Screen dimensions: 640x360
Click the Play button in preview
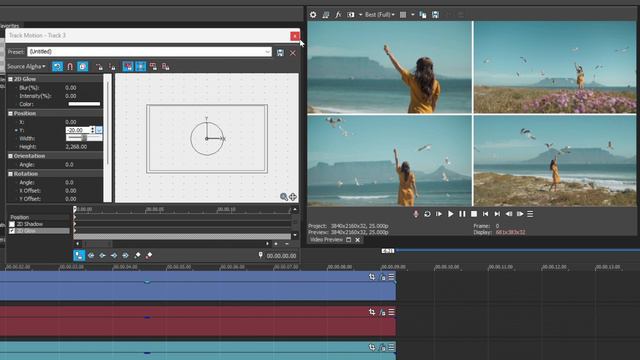[x=451, y=214]
